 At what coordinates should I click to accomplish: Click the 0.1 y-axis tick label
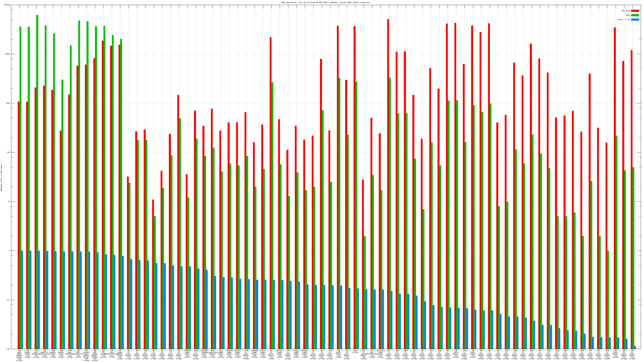point(9,300)
